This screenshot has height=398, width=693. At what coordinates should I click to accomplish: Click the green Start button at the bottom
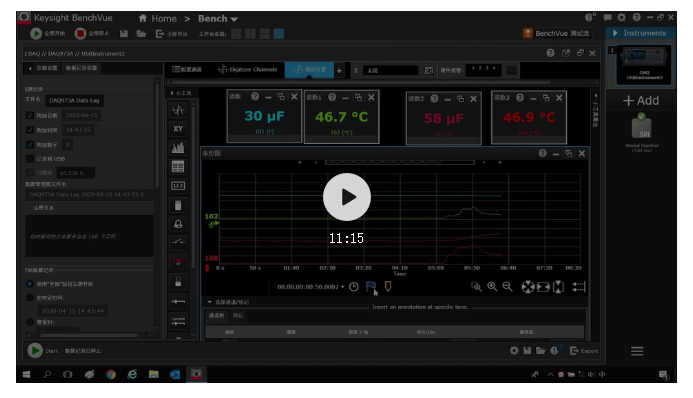(x=35, y=351)
